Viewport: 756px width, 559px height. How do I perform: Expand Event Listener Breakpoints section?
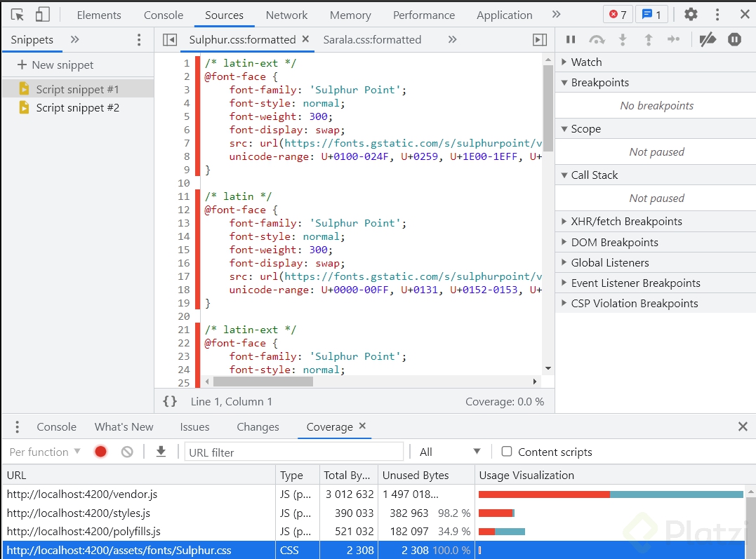tap(656, 283)
